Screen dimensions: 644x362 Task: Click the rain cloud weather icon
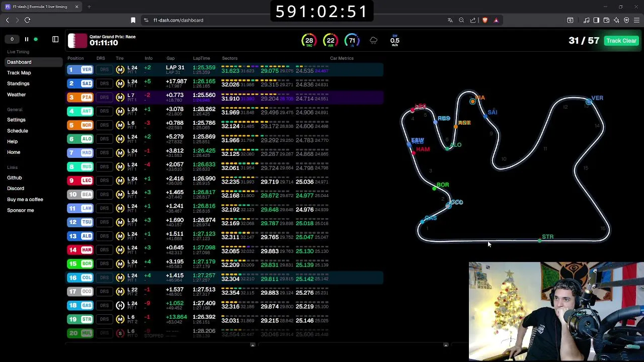coord(373,41)
